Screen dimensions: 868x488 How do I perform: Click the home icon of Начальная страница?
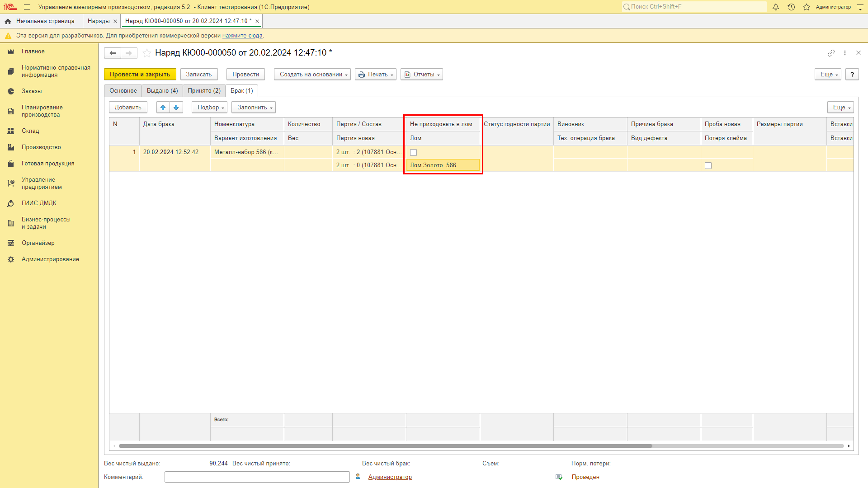[x=8, y=21]
